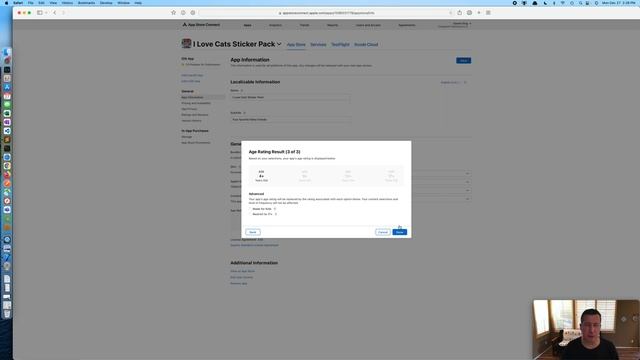Open a new Safari tab with plus
This screenshot has height=360, width=640.
tap(479, 13)
